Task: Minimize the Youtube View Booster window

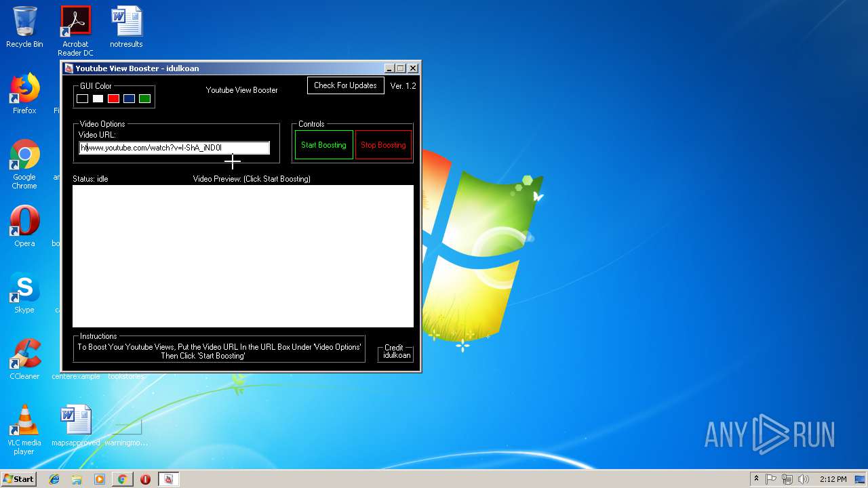Action: [389, 68]
